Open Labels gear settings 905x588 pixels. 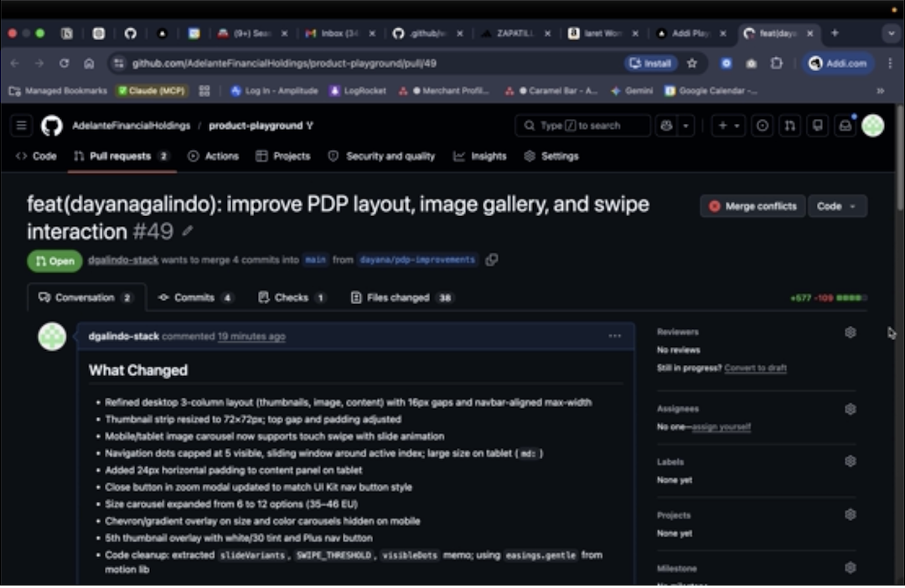pos(851,461)
